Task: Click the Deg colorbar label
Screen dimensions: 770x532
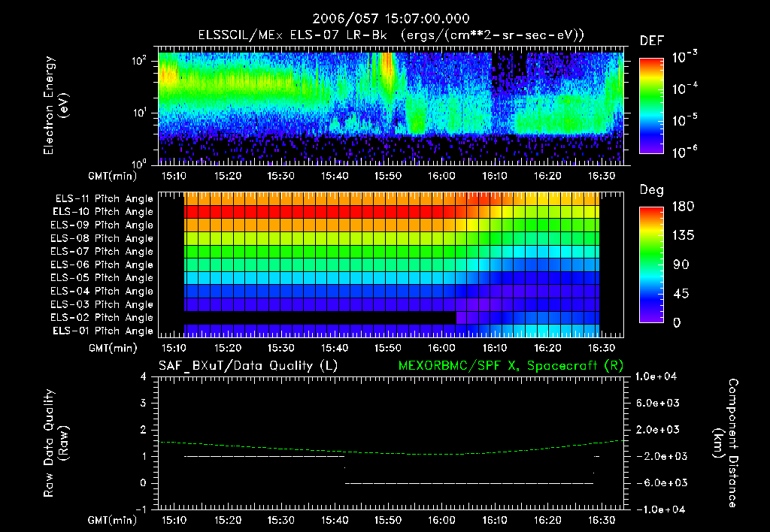Action: (652, 190)
